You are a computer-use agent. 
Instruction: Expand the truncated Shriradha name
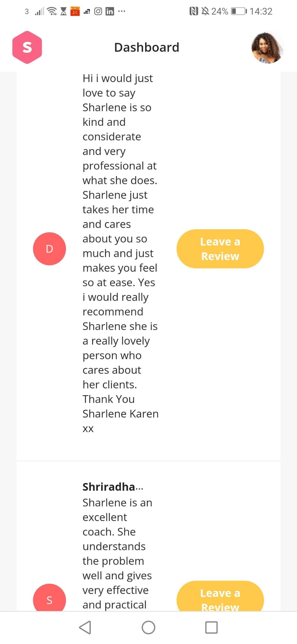(113, 487)
